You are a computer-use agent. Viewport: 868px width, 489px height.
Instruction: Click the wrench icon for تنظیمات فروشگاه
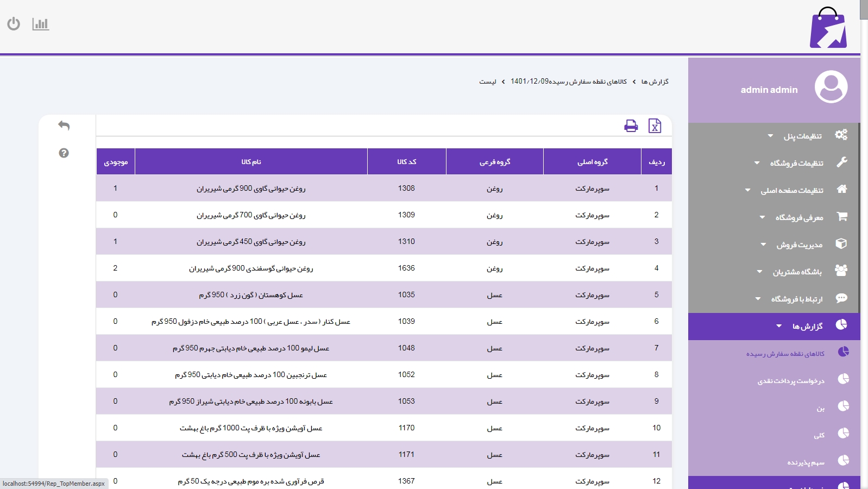click(x=842, y=162)
